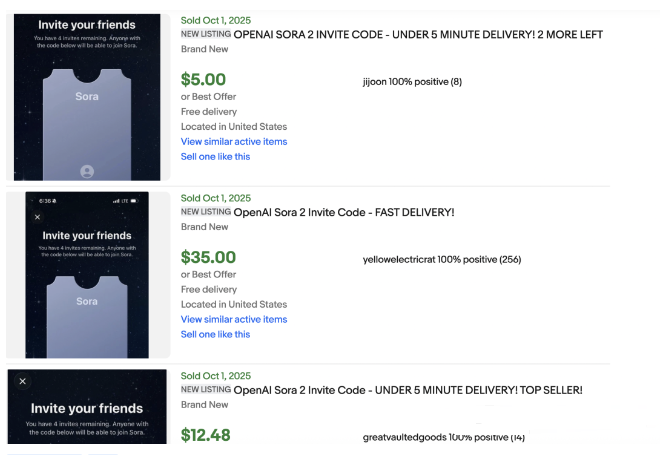671x455 pixels.
Task: Click the X icon in the $12.48 listing image
Action: pyautogui.click(x=23, y=381)
